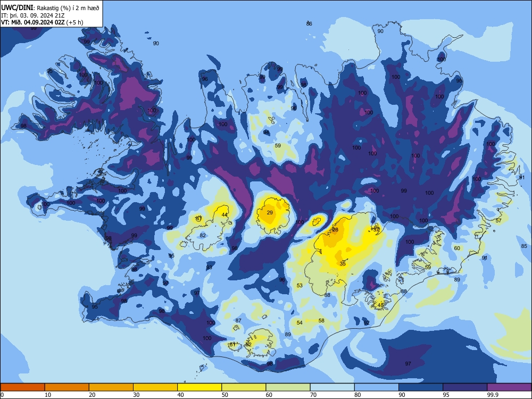Click the humidity value 28 on the map
The width and height of the screenshot is (532, 399).
click(x=336, y=230)
